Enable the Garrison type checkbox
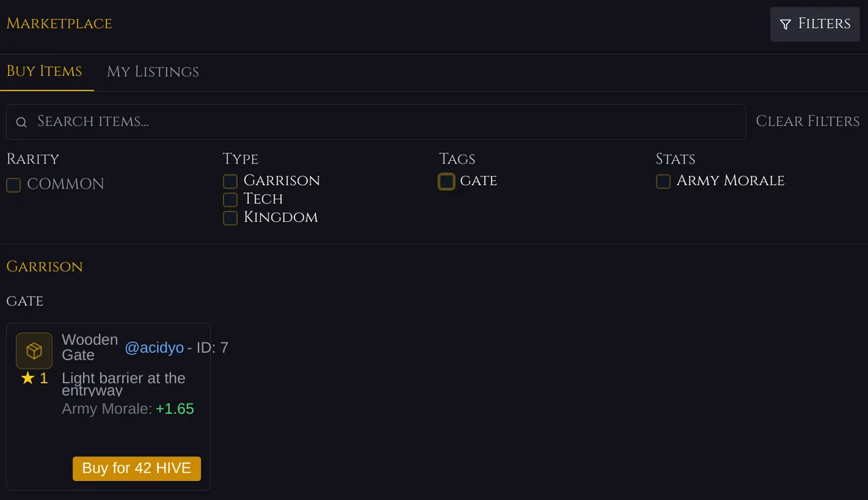The image size is (868, 500). 231,181
